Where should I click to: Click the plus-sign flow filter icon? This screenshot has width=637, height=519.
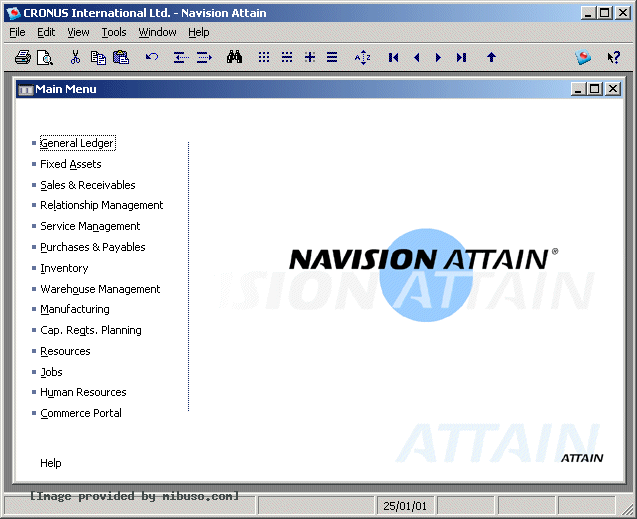(x=310, y=57)
